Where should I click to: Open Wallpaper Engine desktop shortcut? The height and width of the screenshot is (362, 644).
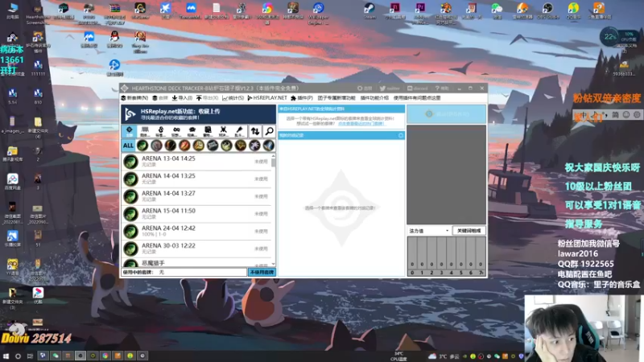pos(318,13)
